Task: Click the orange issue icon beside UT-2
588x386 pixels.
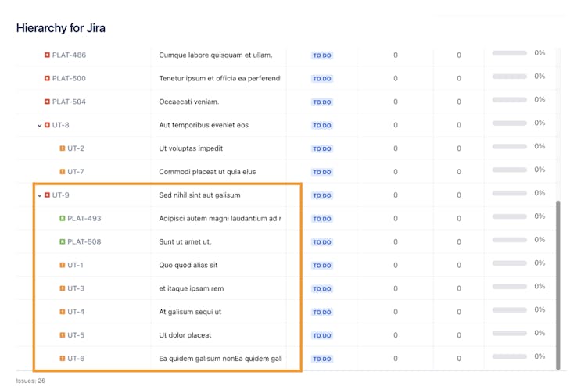Action: point(63,148)
